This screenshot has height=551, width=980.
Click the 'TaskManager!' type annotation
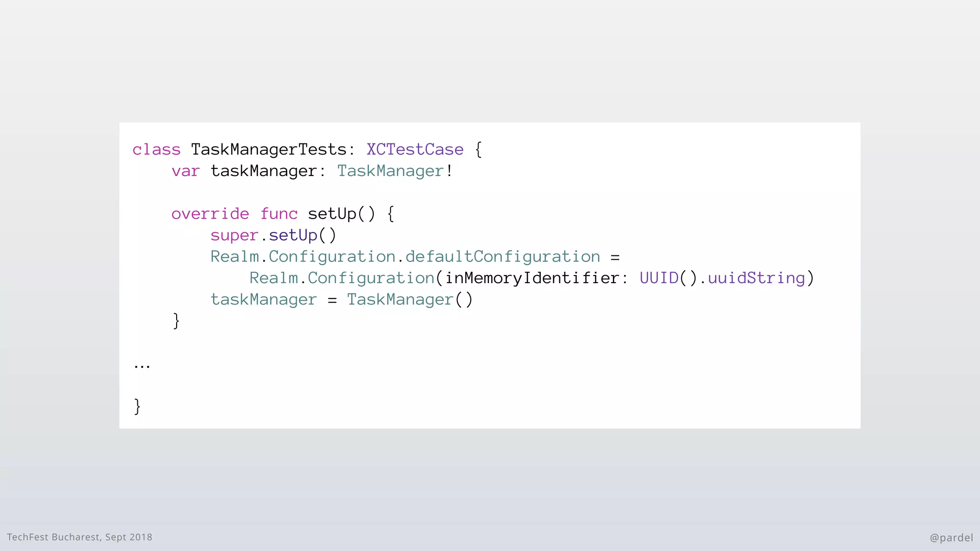tap(395, 171)
